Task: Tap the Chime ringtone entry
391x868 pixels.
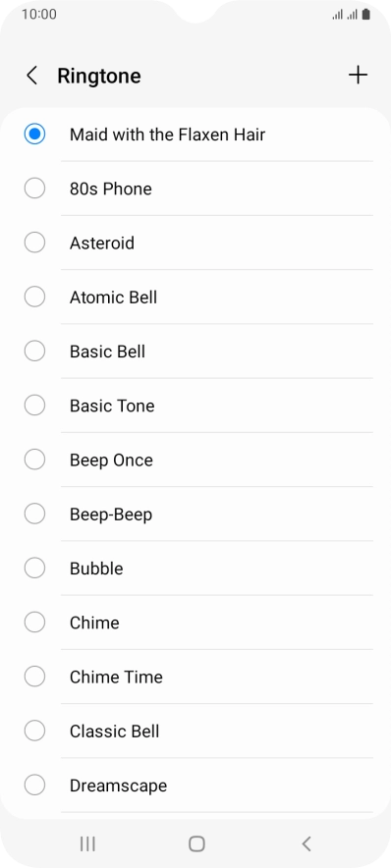Action: (197, 623)
